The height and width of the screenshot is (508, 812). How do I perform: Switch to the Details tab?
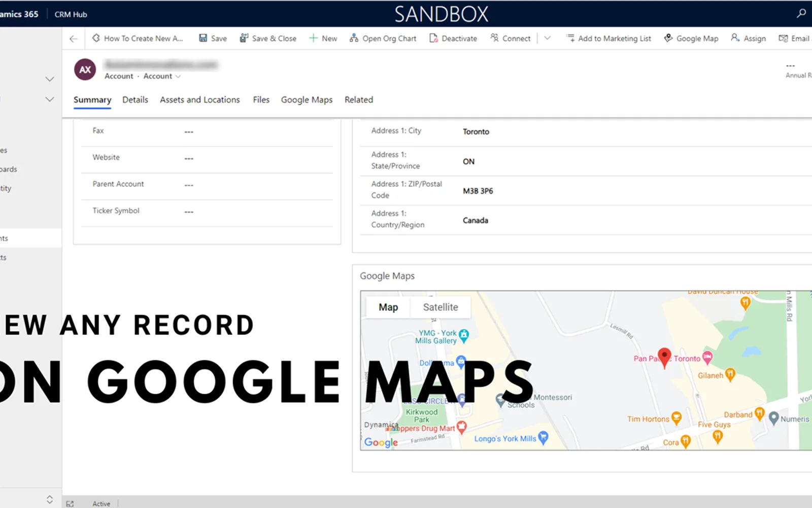point(135,100)
